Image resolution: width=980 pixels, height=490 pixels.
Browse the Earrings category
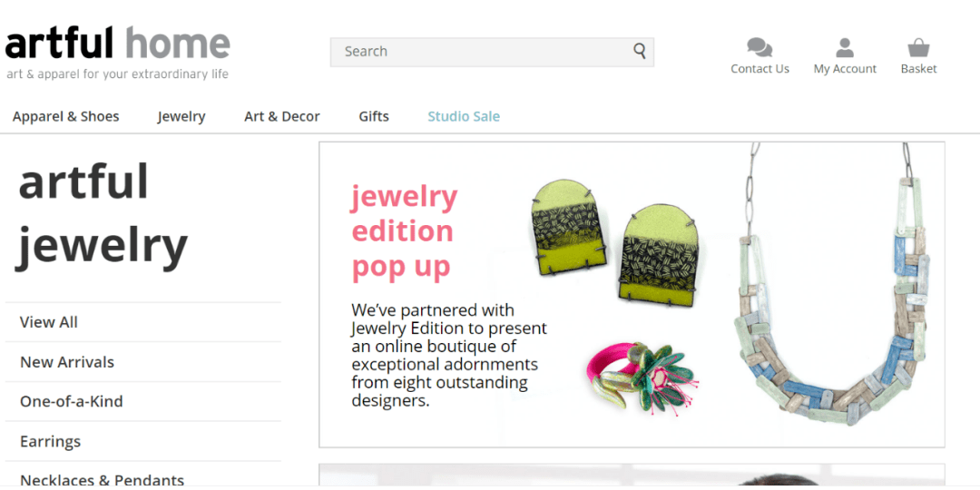pyautogui.click(x=51, y=442)
